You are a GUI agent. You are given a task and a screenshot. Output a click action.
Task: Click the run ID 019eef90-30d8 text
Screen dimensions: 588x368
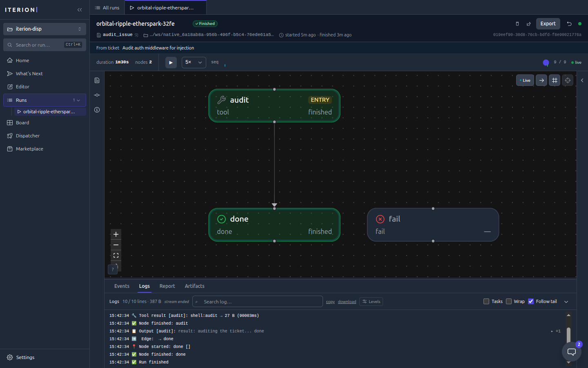(537, 35)
